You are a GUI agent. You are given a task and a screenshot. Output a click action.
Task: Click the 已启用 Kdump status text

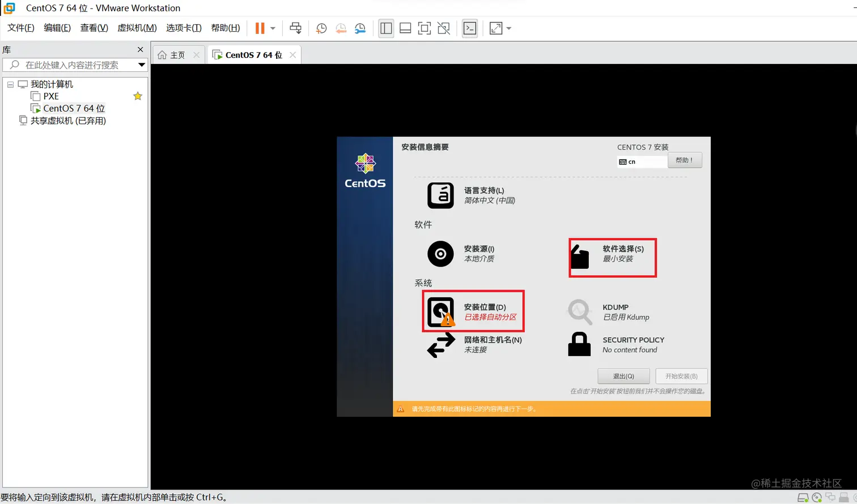point(626,317)
